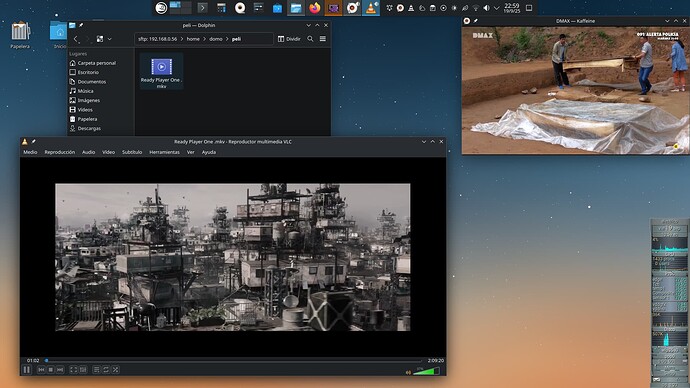Open the Ver menu in VLC

[x=191, y=152]
